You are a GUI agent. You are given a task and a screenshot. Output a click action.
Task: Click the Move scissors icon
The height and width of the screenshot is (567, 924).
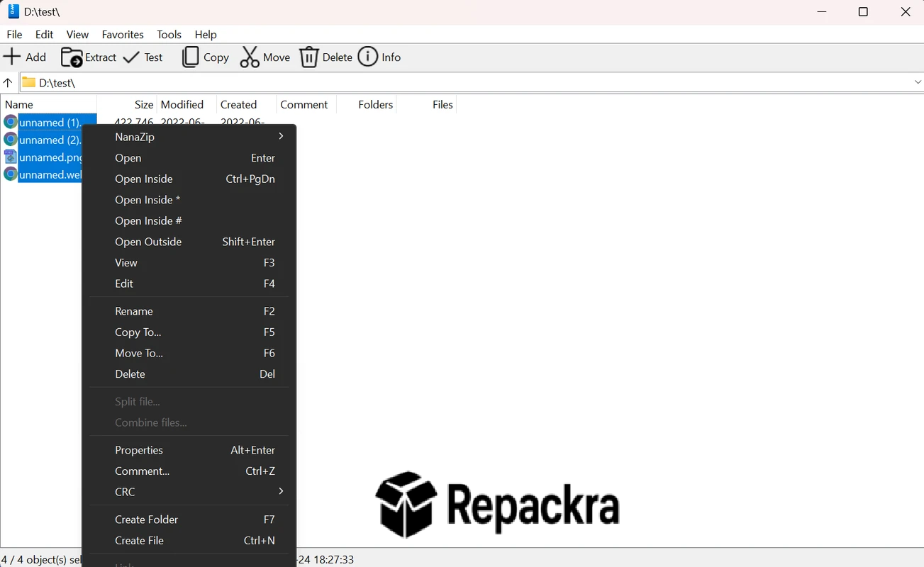coord(250,57)
